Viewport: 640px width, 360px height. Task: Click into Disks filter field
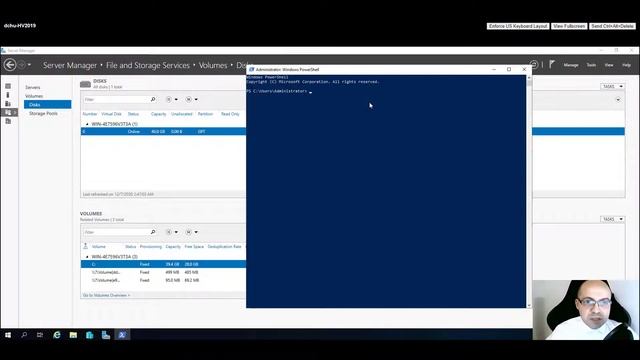pos(116,99)
